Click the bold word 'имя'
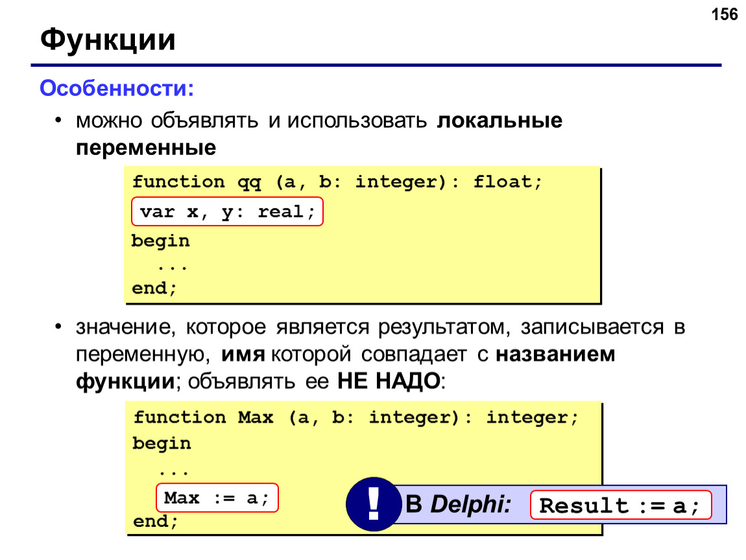 point(243,355)
